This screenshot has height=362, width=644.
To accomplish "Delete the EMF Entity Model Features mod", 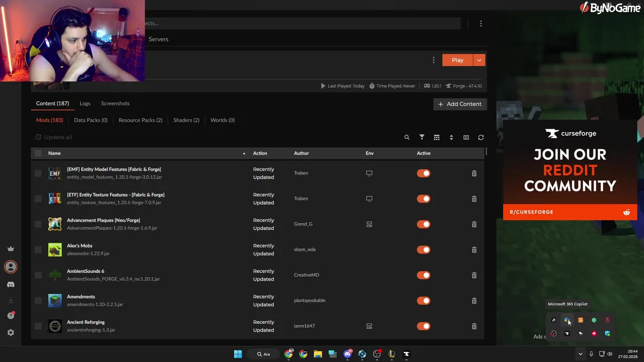I will pyautogui.click(x=474, y=173).
